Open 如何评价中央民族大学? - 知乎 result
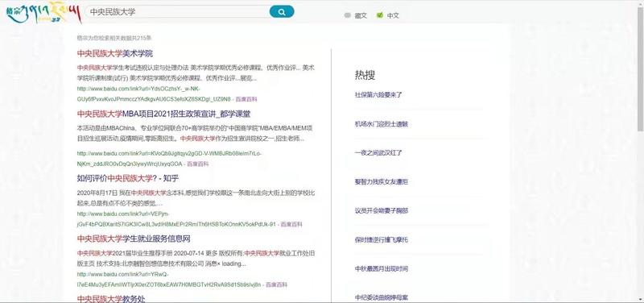This screenshot has width=644, height=303. click(128, 178)
